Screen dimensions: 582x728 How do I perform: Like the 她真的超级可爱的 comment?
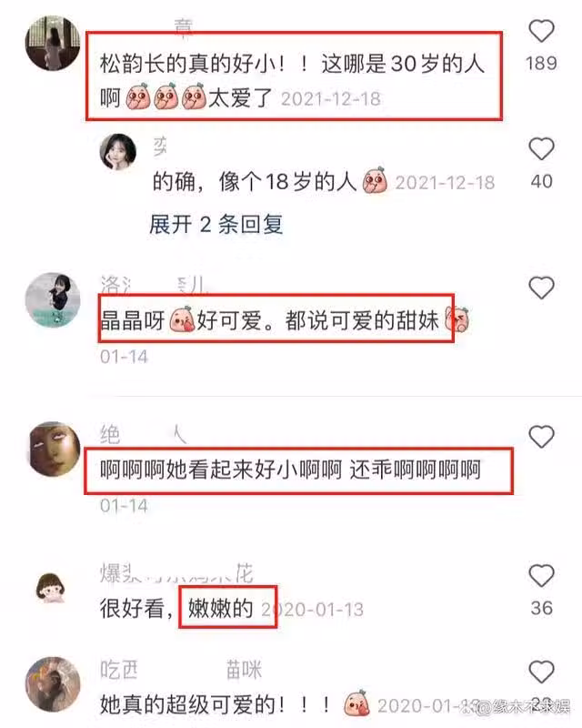click(x=542, y=672)
